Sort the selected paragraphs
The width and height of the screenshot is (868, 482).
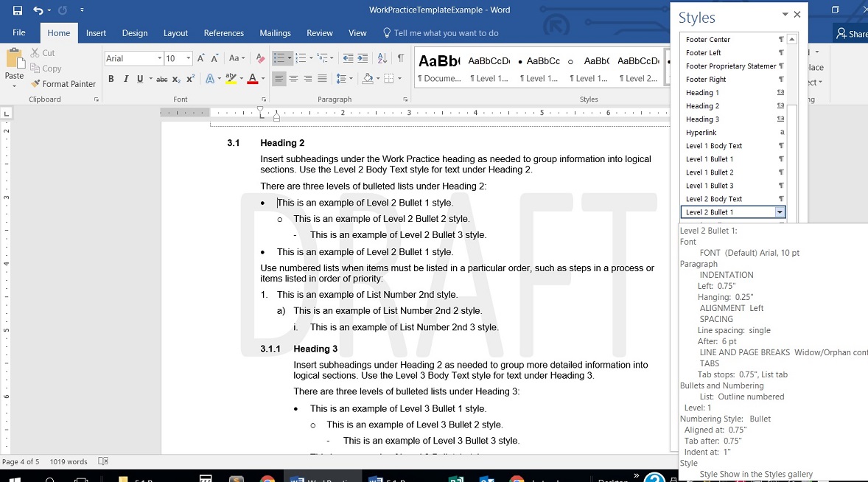point(382,58)
